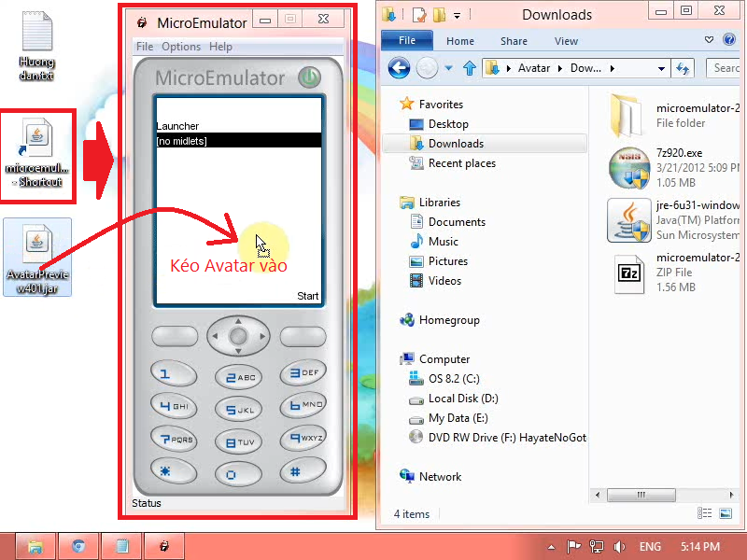Click the 3 DEF keypad key
This screenshot has width=747, height=560.
click(303, 372)
